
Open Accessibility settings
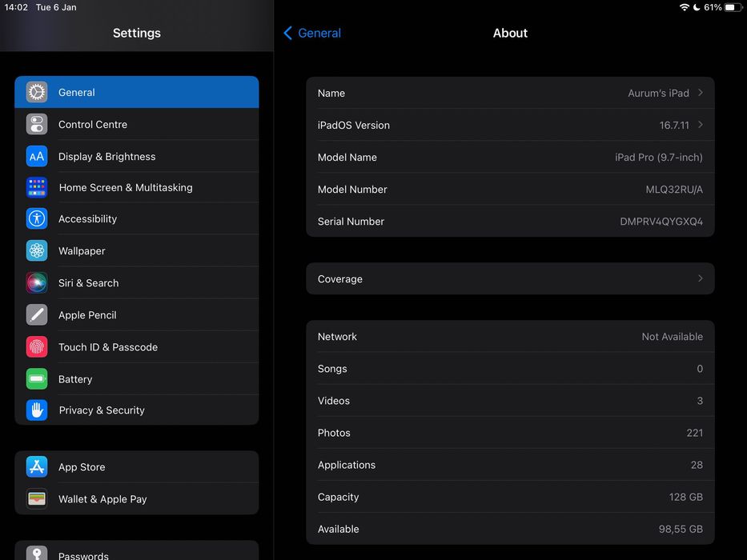coord(137,218)
